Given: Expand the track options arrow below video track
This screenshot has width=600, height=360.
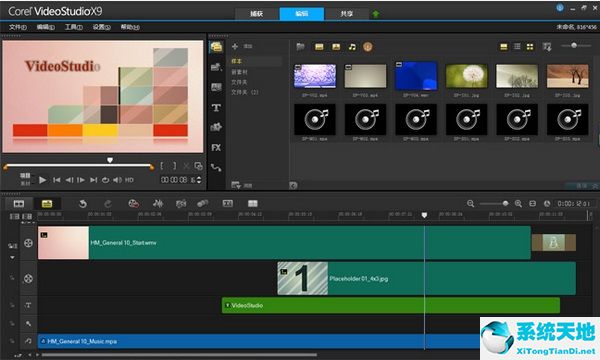Looking at the screenshot, I should [x=12, y=257].
